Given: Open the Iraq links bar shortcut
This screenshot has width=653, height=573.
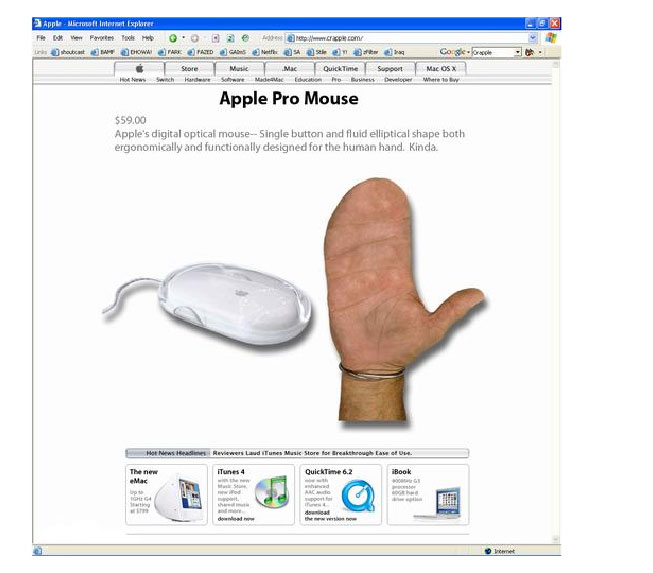Looking at the screenshot, I should click(394, 52).
